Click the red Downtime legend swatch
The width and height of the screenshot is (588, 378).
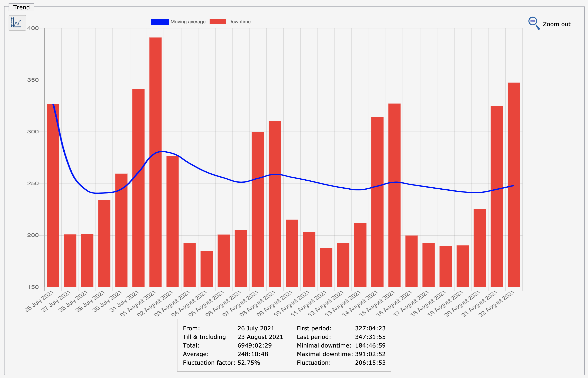tap(218, 22)
